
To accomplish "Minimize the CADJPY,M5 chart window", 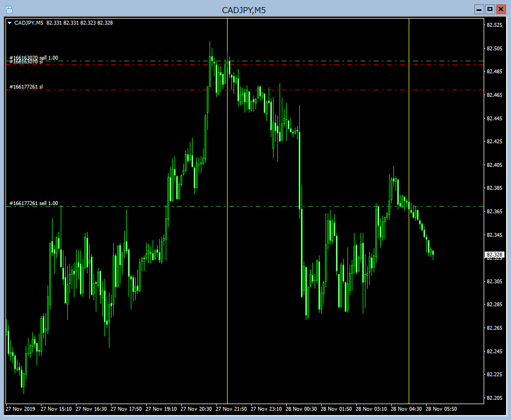I will coord(479,9).
